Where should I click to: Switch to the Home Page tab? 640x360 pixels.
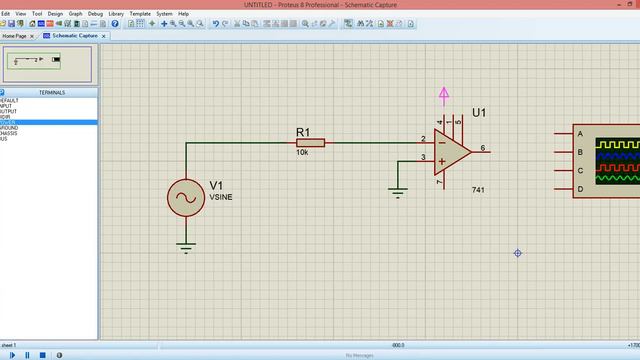pos(14,36)
